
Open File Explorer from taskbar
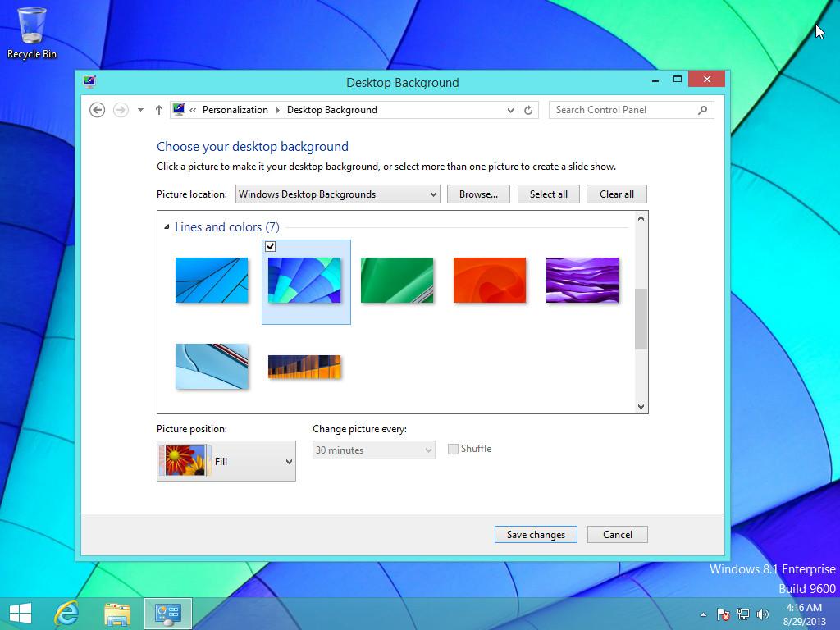point(116,614)
